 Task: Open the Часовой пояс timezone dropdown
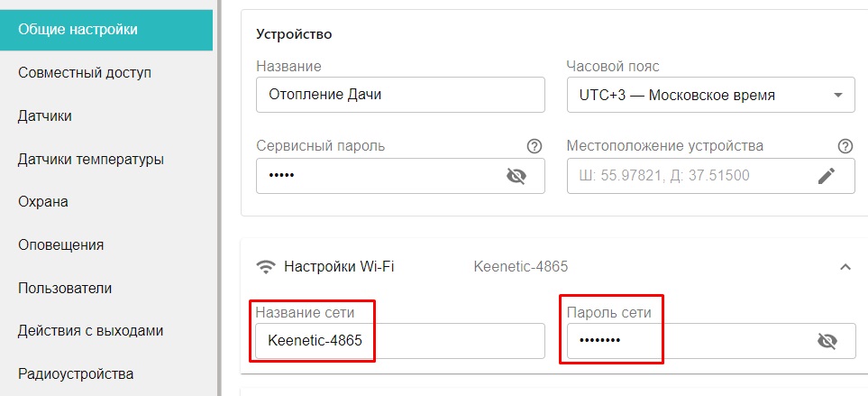pyautogui.click(x=710, y=95)
